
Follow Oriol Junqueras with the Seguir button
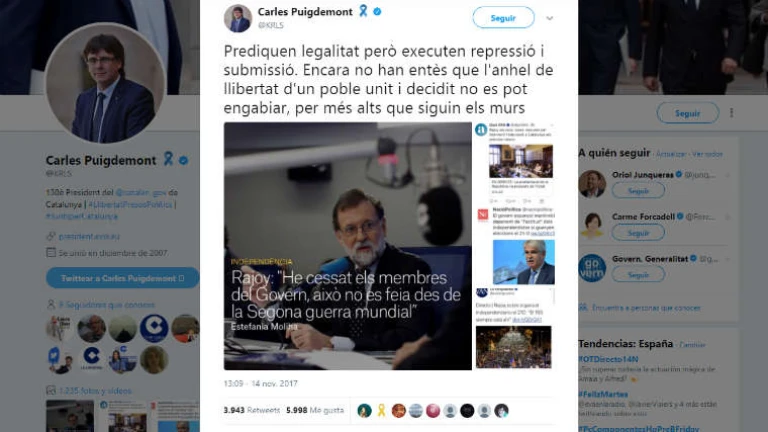(x=638, y=191)
